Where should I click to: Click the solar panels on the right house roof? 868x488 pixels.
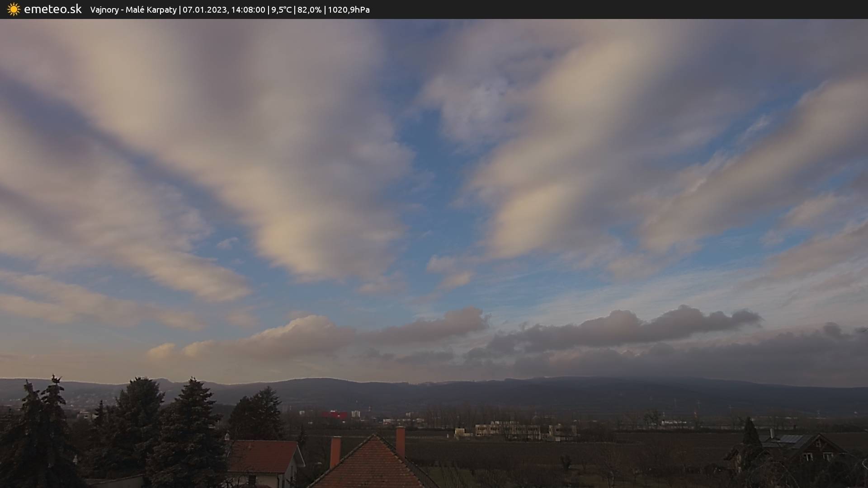point(790,439)
